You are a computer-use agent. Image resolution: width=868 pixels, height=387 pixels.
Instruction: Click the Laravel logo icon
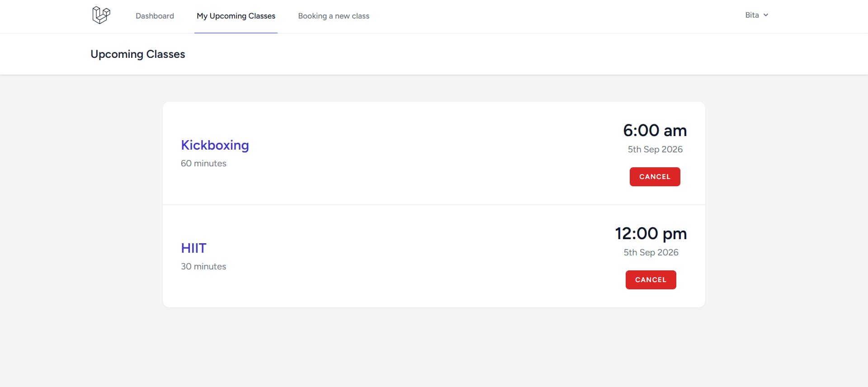(101, 15)
